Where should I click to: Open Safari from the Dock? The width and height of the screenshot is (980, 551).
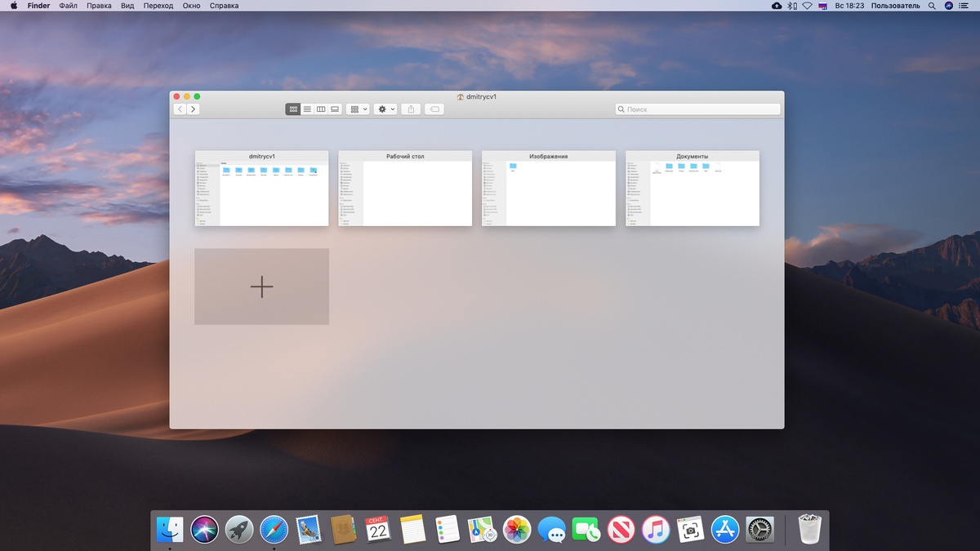(274, 530)
